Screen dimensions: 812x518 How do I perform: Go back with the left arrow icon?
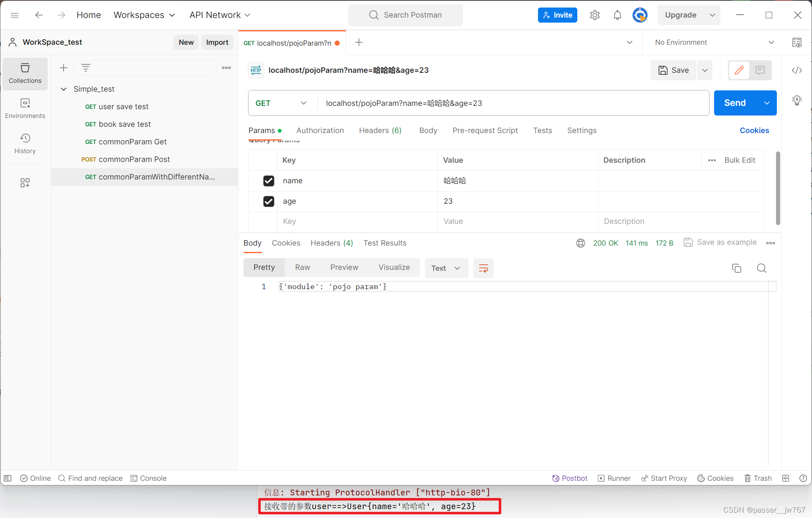39,15
